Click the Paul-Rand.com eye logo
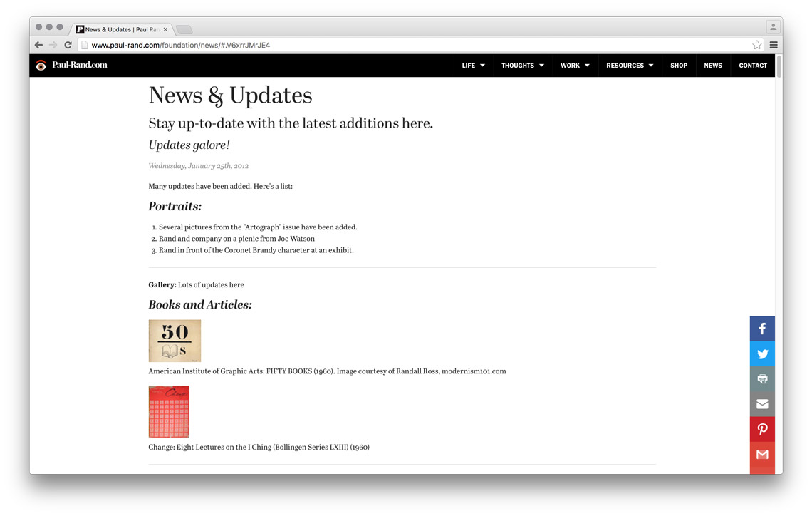The image size is (812, 516). pos(41,66)
